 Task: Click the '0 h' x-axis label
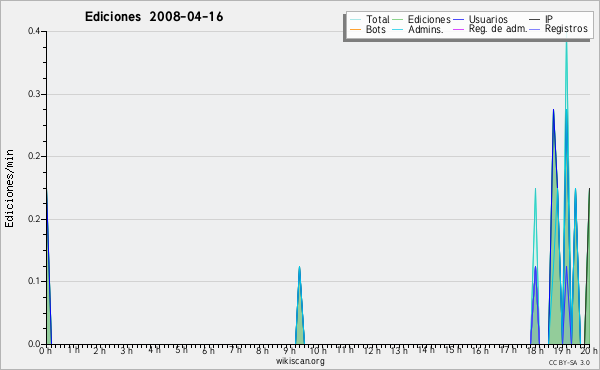45,351
